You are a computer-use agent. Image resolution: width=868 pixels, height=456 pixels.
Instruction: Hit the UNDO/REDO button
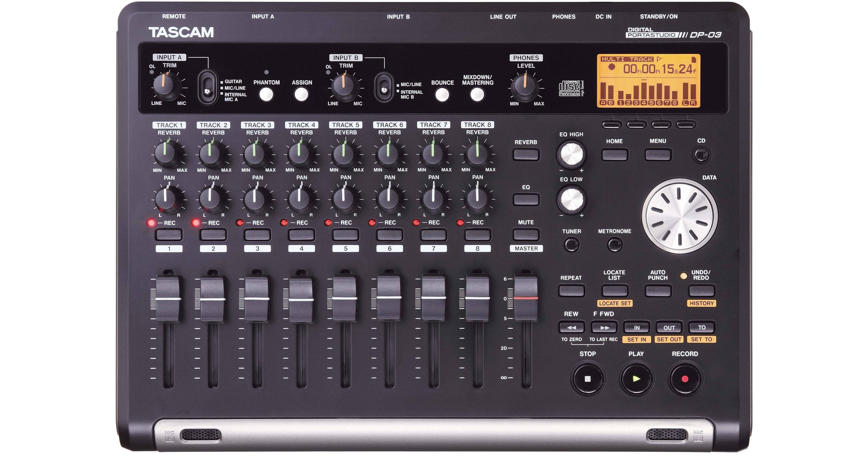702,290
